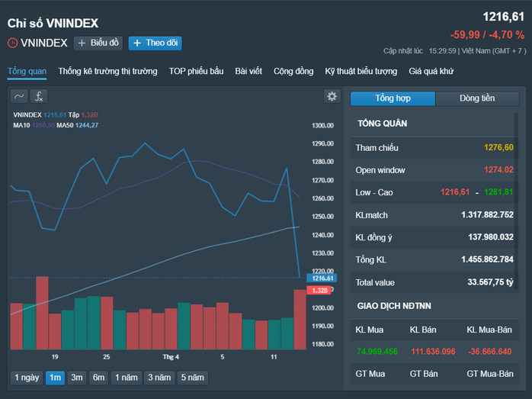This screenshot has width=532, height=399.
Task: Click the Tham chiếu value 1276,60
Action: 498,148
